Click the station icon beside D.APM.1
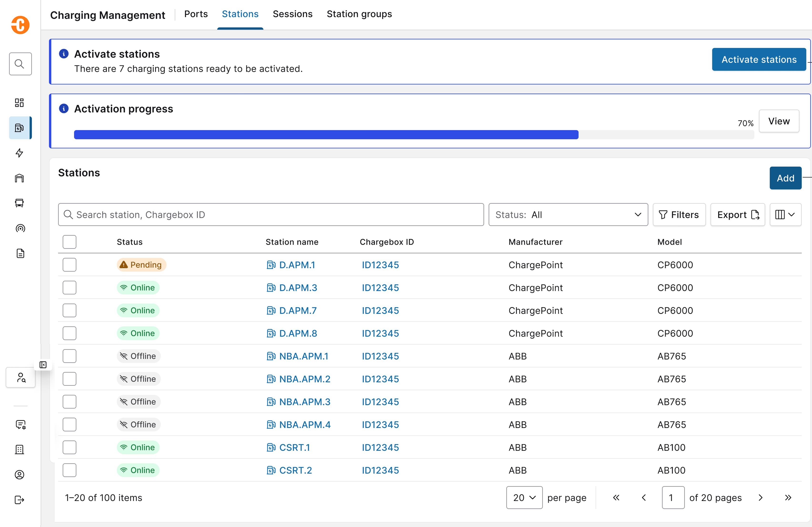 tap(271, 265)
